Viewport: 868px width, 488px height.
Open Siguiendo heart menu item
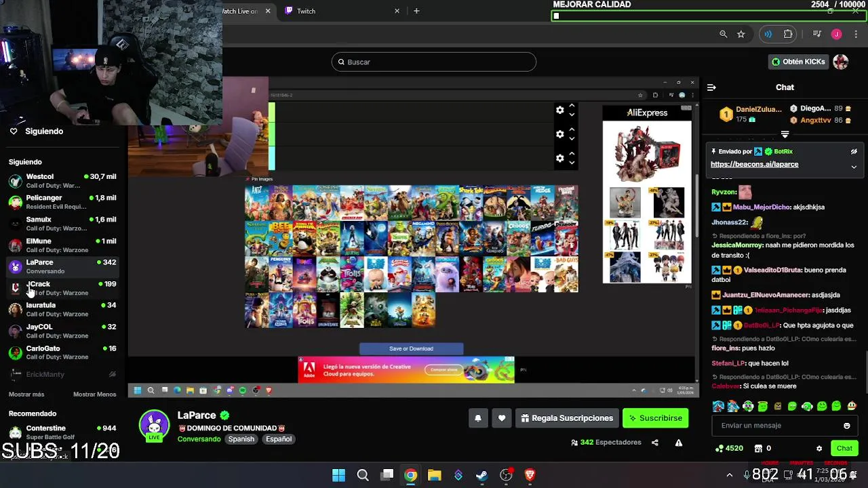[37, 131]
